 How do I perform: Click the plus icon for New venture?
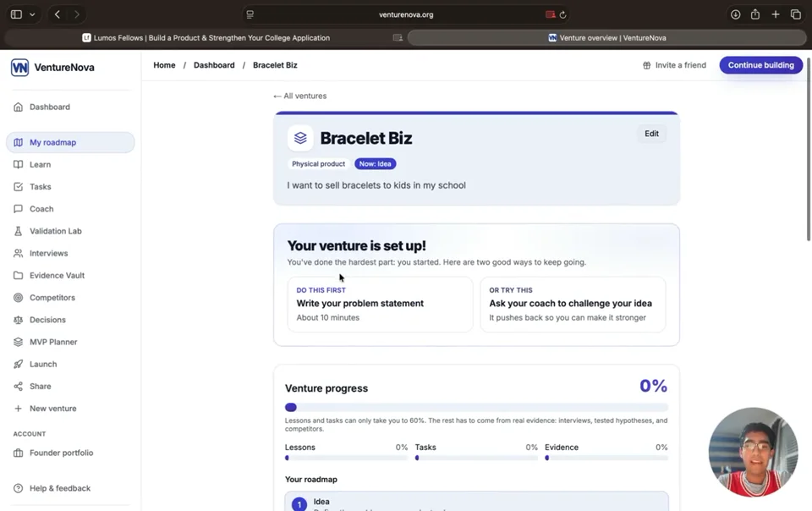coord(18,409)
